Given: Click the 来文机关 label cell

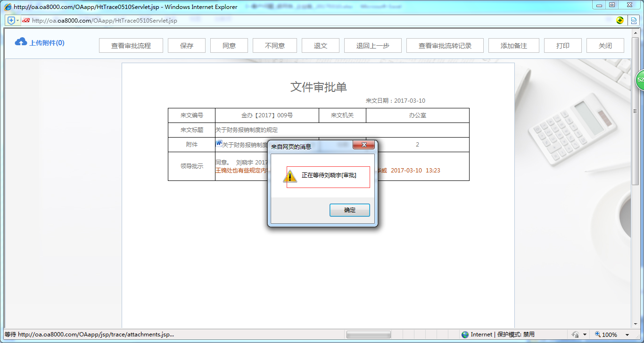Looking at the screenshot, I should [x=342, y=115].
